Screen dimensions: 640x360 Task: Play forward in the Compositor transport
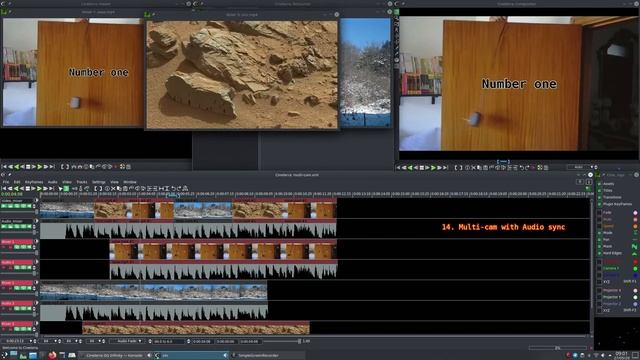coord(433,167)
